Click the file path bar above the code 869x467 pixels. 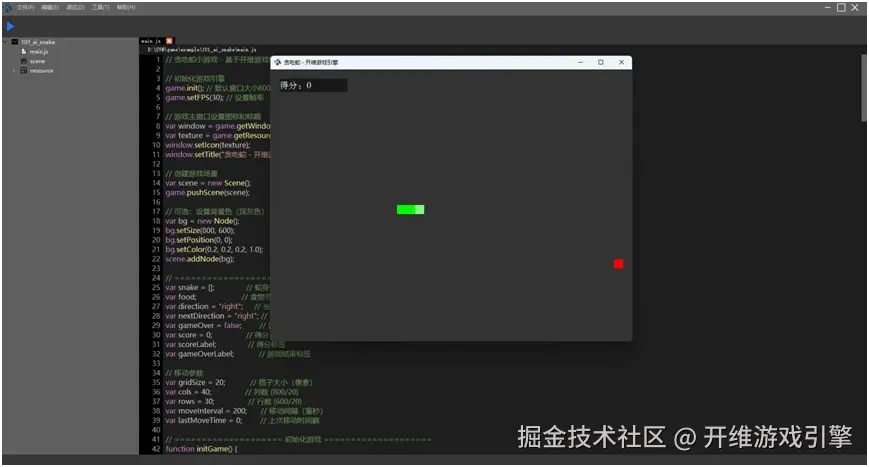202,49
